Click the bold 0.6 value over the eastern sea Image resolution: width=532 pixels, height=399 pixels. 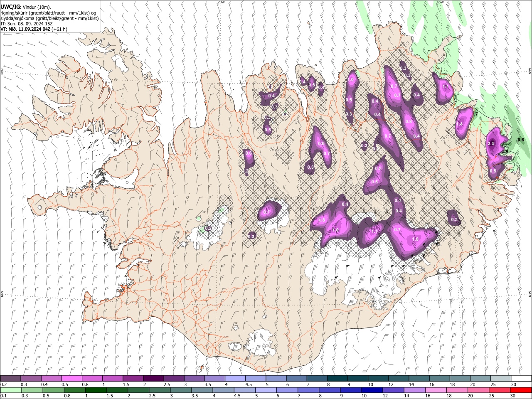coord(521,140)
